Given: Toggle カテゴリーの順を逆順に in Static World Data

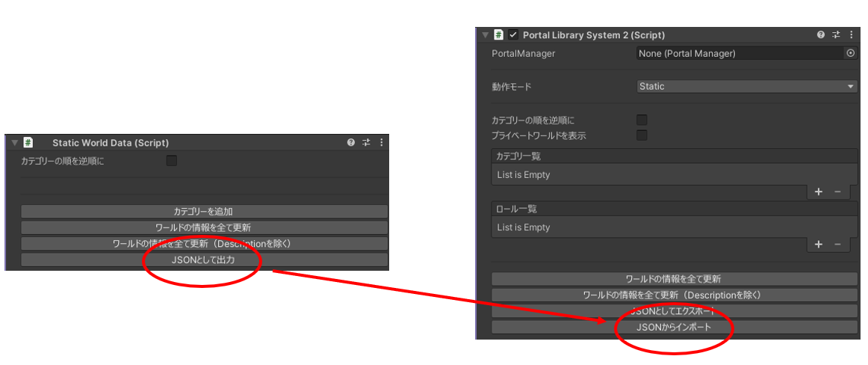Looking at the screenshot, I should point(172,161).
